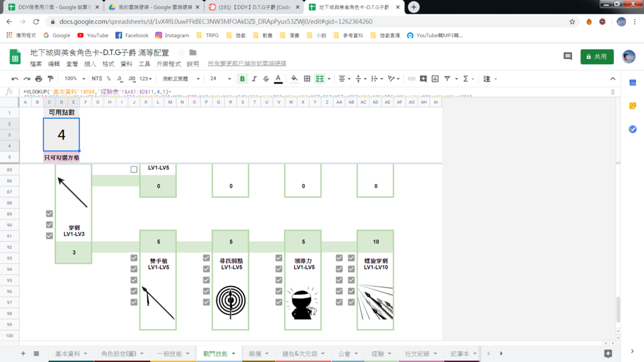
Task: Open the save status link in the menu bar
Action: [247, 63]
